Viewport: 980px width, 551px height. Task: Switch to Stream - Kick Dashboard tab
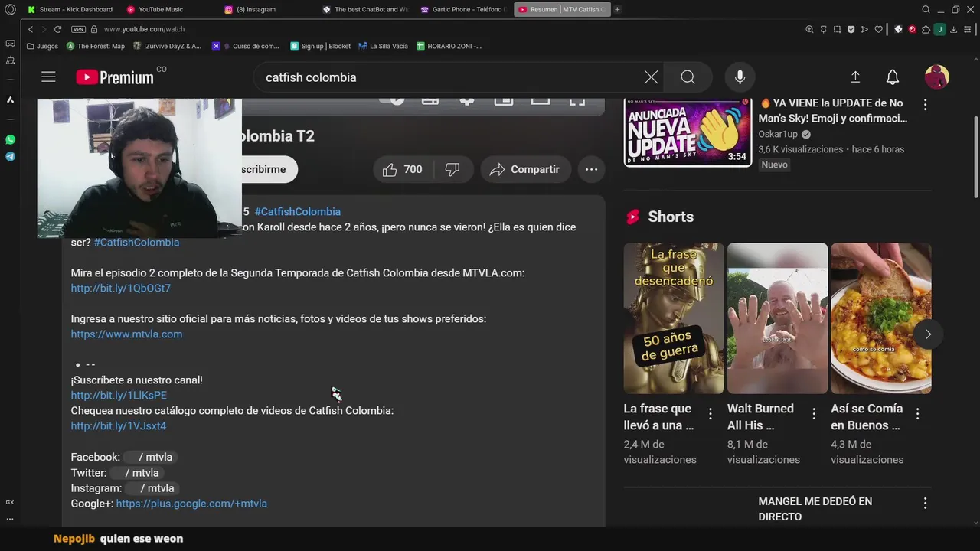click(70, 9)
